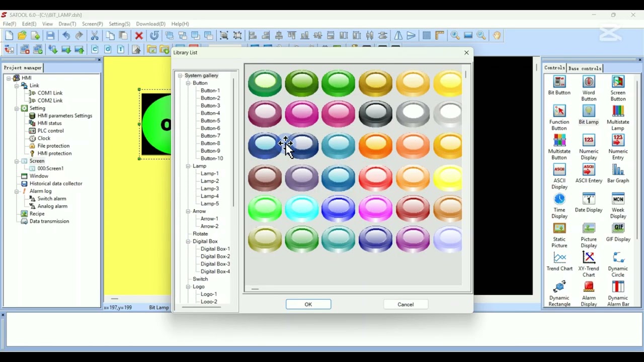This screenshot has height=362, width=644.
Task: Select the ASCII Entry control
Action: (x=589, y=173)
